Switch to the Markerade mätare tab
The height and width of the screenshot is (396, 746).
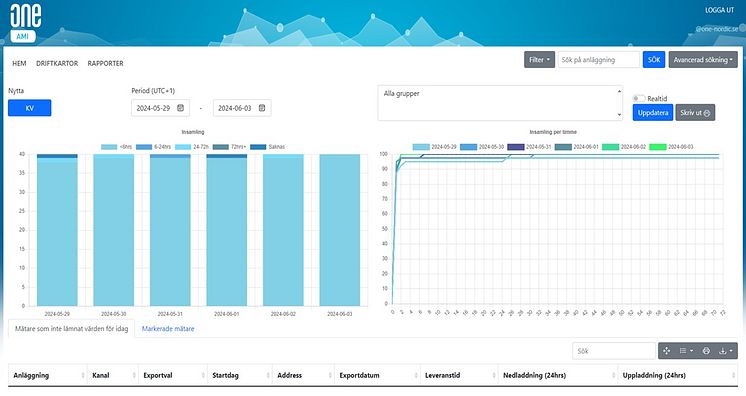point(168,328)
